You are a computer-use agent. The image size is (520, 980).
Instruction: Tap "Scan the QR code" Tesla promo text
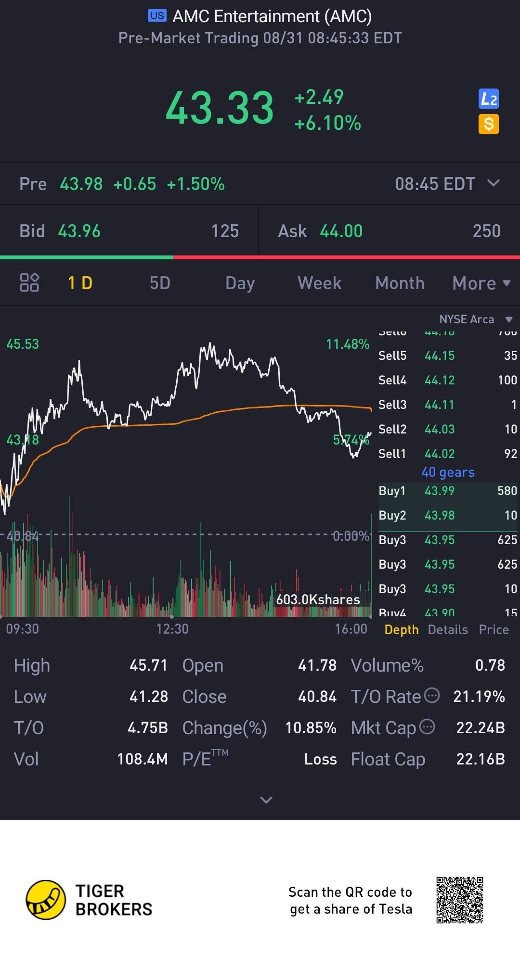point(351,901)
